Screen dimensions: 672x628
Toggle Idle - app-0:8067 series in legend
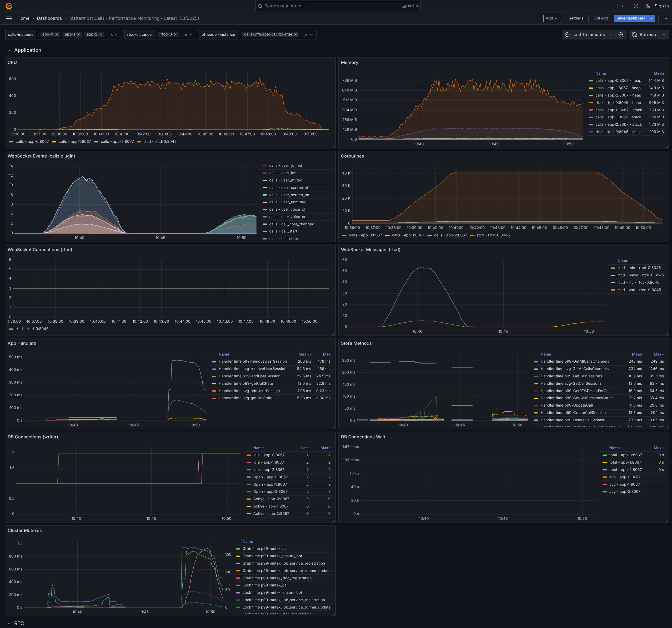click(x=269, y=455)
